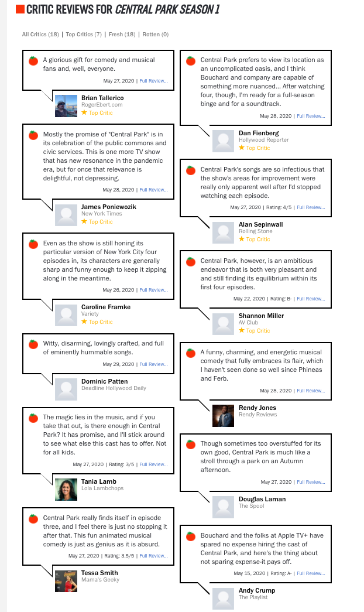Click the tomato icon in Rendy Jones's review

(x=191, y=353)
